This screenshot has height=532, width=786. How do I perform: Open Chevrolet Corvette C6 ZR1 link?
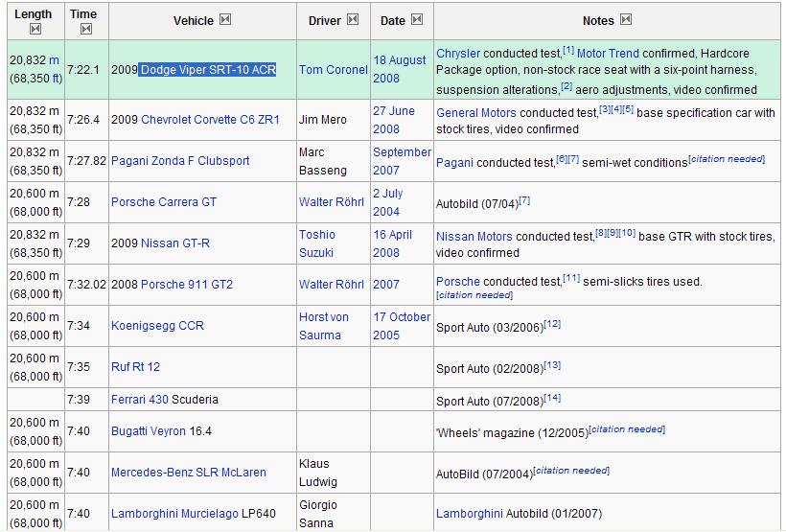click(210, 120)
